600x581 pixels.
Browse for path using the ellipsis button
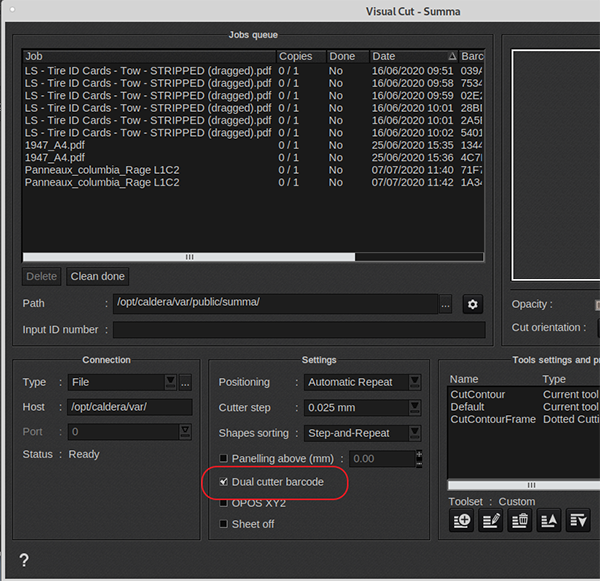(x=446, y=304)
